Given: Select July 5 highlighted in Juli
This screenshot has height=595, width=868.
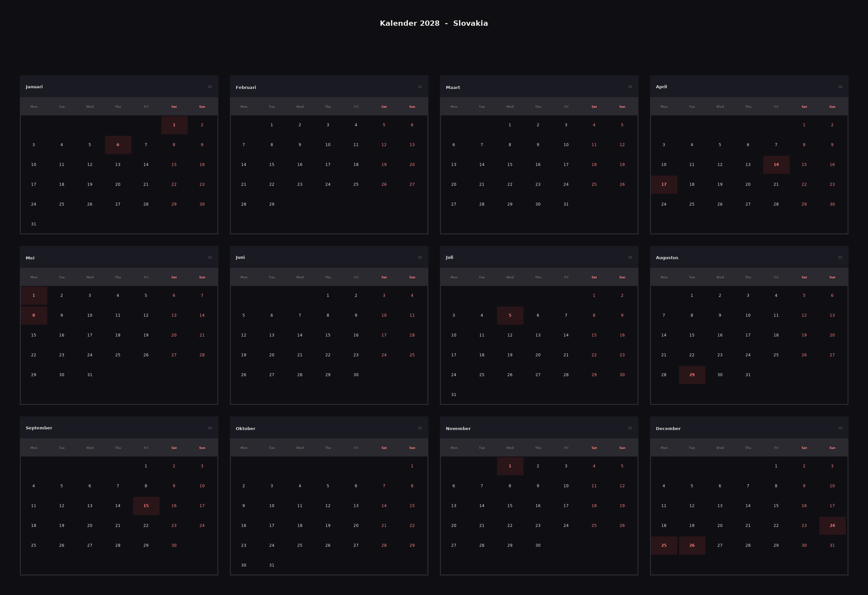Looking at the screenshot, I should (510, 315).
